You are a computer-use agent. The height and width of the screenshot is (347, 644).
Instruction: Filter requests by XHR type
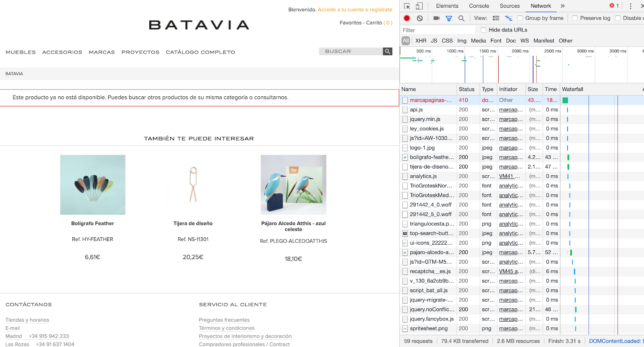point(421,41)
